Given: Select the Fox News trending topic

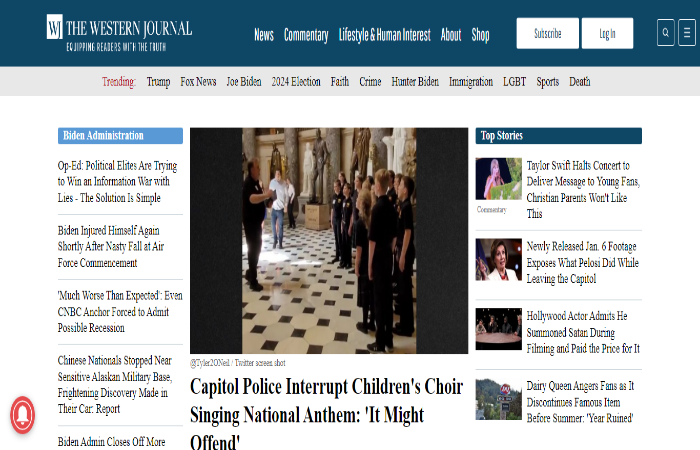Looking at the screenshot, I should 198,82.
